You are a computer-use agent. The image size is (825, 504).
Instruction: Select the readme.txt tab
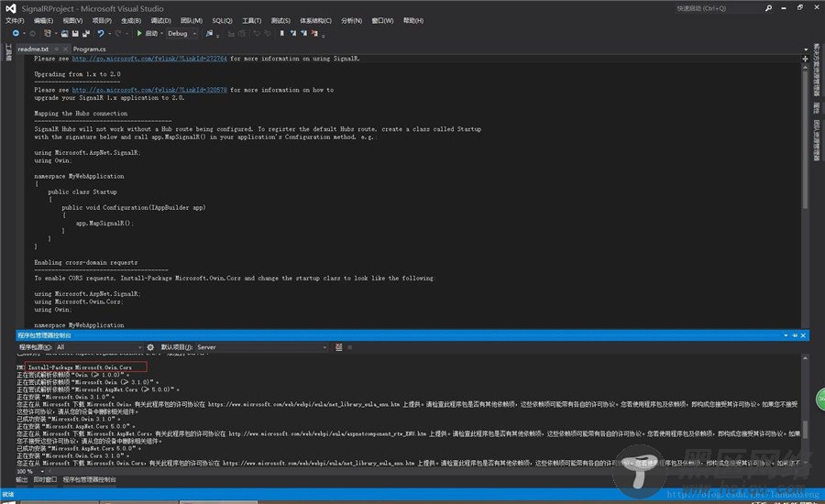[x=33, y=49]
